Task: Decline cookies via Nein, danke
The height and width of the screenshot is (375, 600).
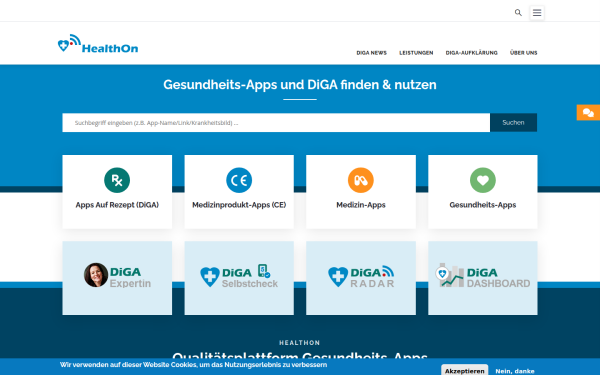Action: 515,371
